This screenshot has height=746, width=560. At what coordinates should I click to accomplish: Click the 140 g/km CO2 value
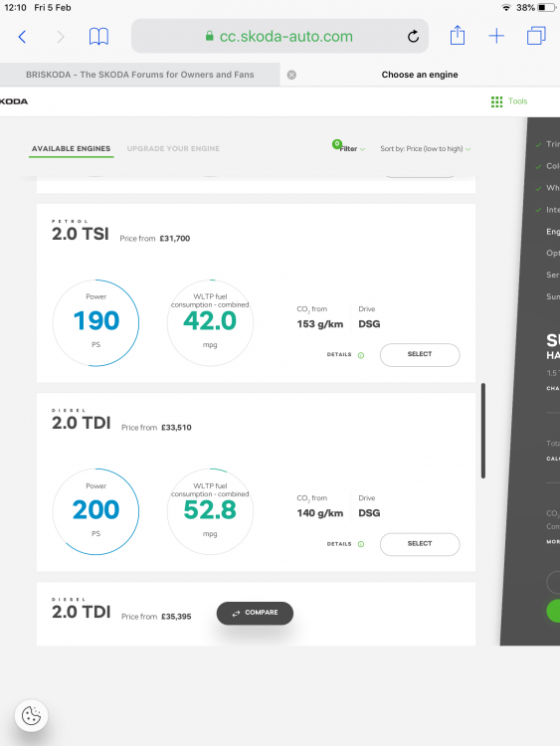(x=319, y=513)
